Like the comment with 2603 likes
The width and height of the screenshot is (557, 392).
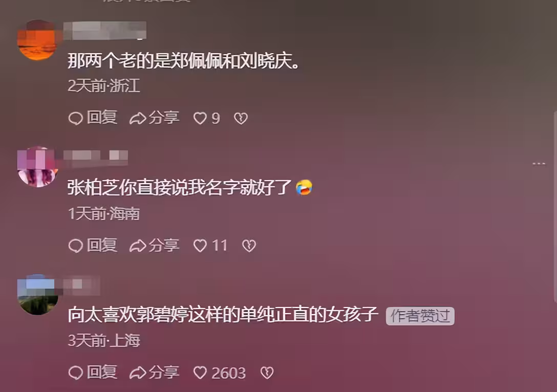click(220, 373)
